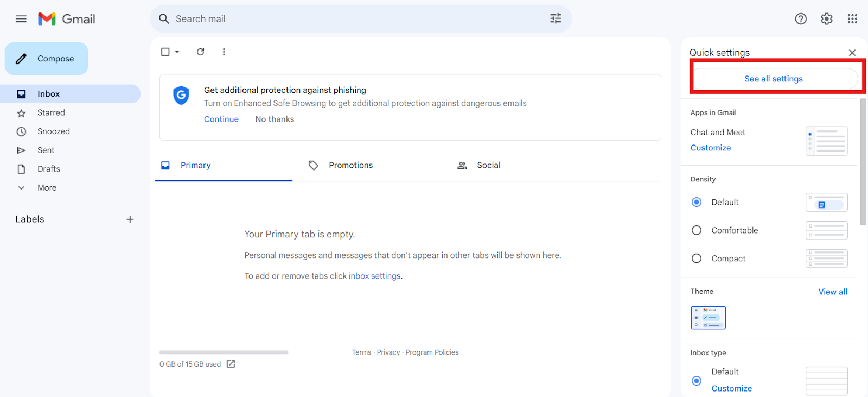Click the Default inbox type preview thumbnail
Viewport: 868px width, 397px height.
pyautogui.click(x=826, y=381)
